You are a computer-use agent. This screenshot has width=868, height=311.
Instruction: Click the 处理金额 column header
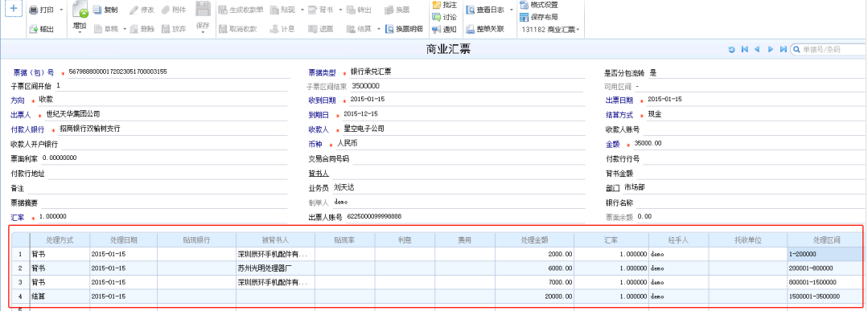(x=534, y=240)
